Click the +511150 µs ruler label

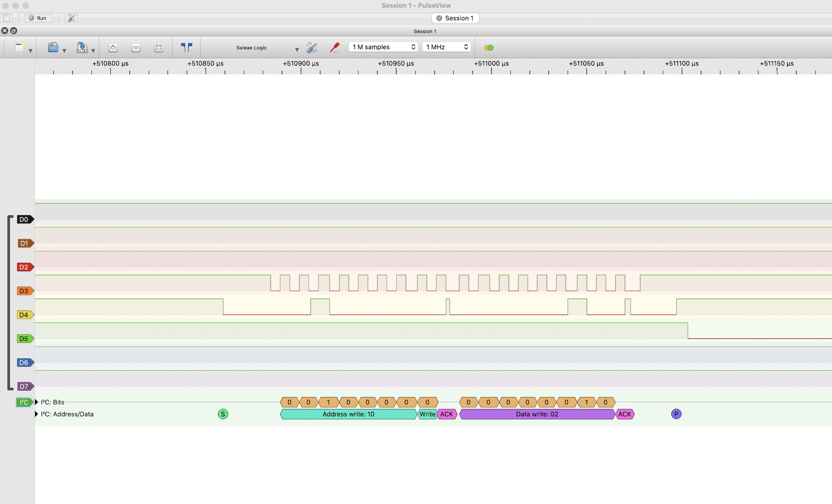pyautogui.click(x=777, y=63)
